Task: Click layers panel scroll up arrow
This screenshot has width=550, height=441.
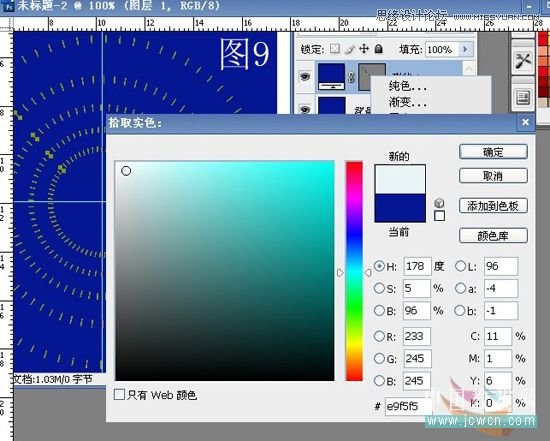Action: click(x=469, y=68)
